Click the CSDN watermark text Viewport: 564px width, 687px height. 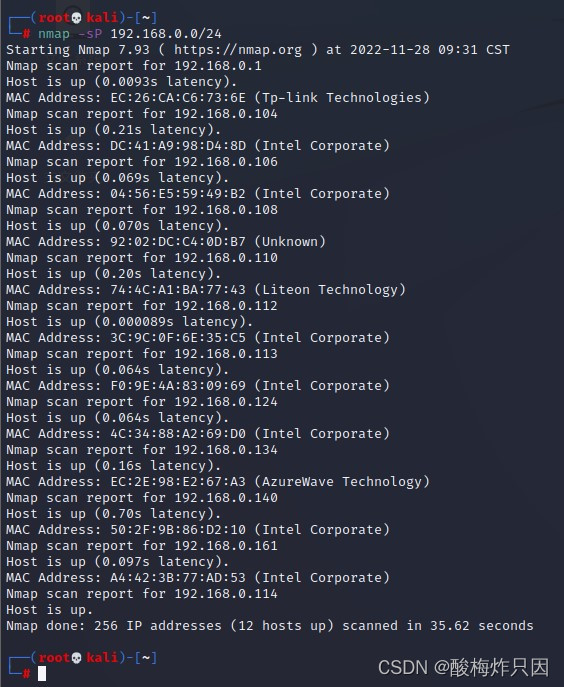463,668
